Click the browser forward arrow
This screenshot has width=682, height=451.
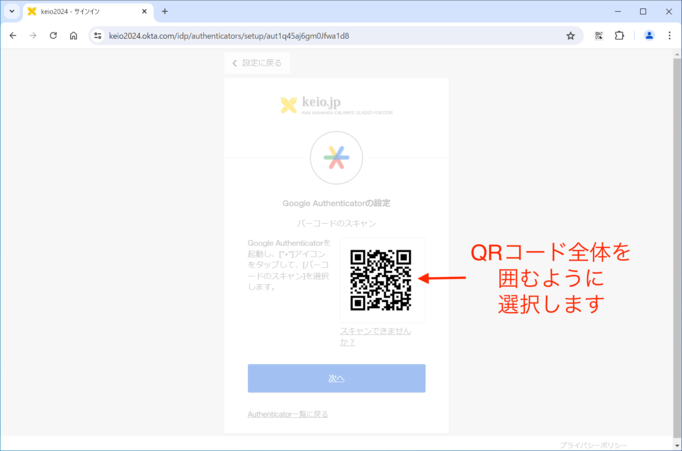pyautogui.click(x=33, y=35)
